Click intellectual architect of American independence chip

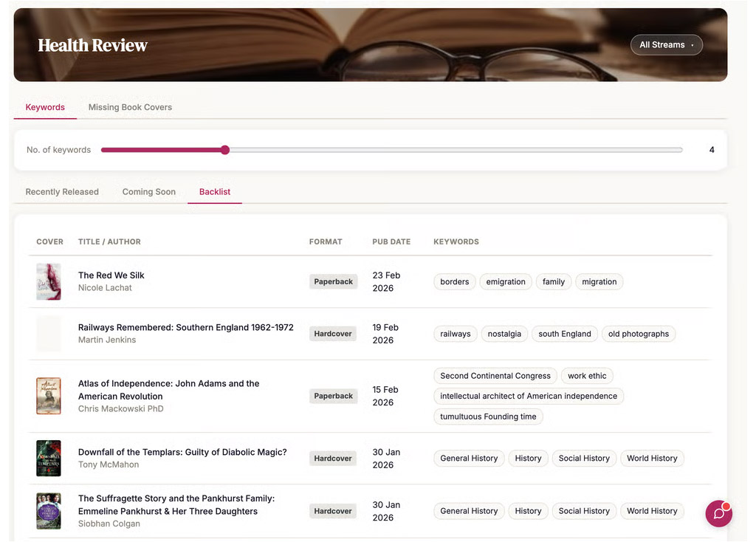click(x=529, y=396)
